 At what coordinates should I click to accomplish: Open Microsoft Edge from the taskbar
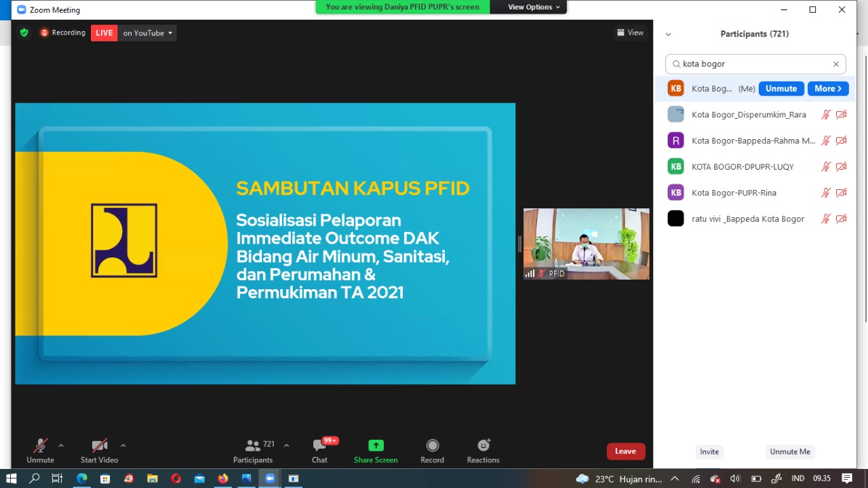tap(82, 478)
